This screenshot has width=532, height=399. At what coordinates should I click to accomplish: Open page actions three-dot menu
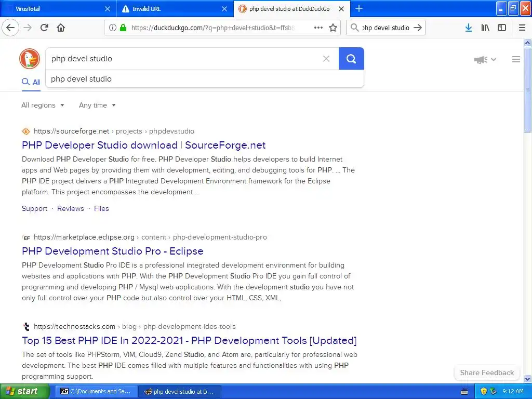(x=318, y=28)
